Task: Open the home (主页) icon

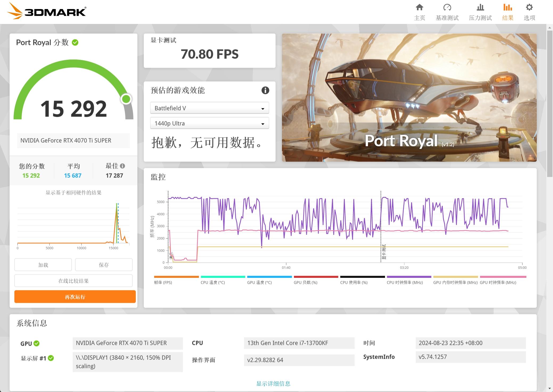Action: click(419, 7)
